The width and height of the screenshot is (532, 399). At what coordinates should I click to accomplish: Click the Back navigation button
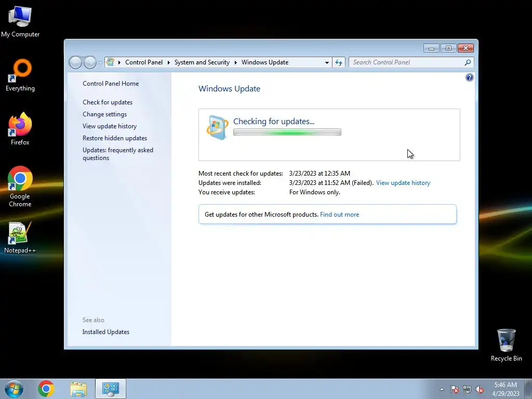(75, 62)
